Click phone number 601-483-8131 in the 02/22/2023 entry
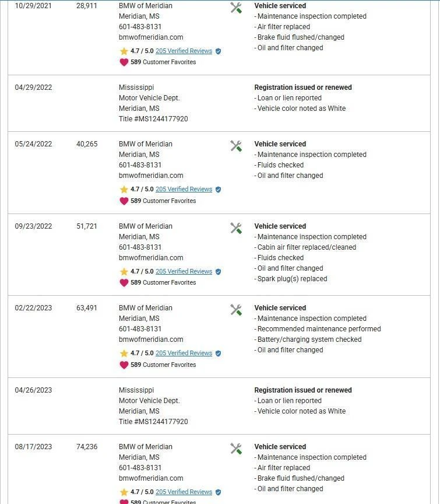Image resolution: width=440 pixels, height=504 pixels. [140, 329]
